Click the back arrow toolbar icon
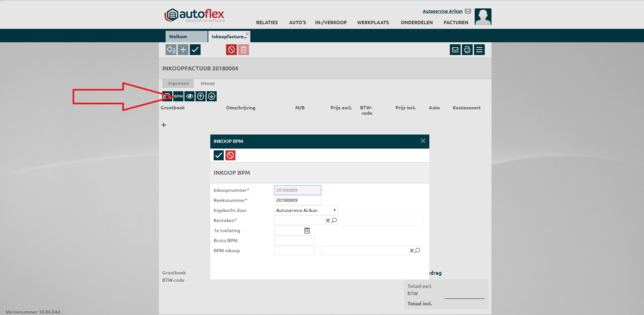 pos(171,50)
